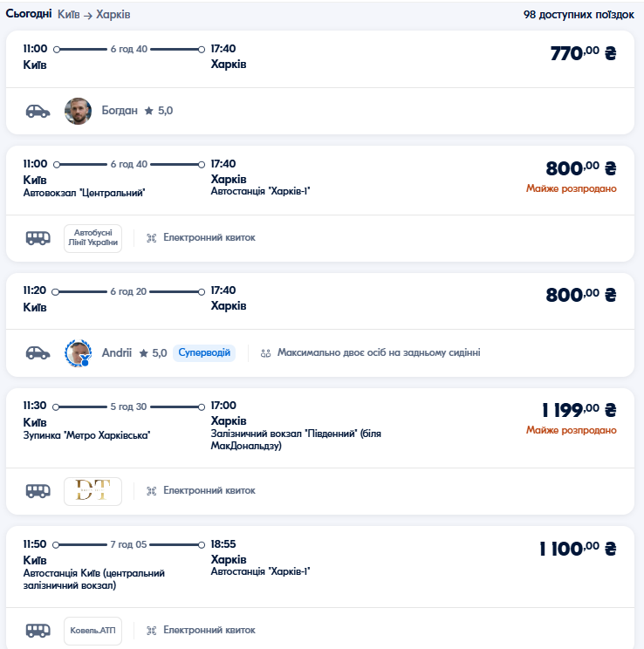644x649 pixels.
Task: Click the e-ticket icon in the DT trip
Action: point(151,490)
